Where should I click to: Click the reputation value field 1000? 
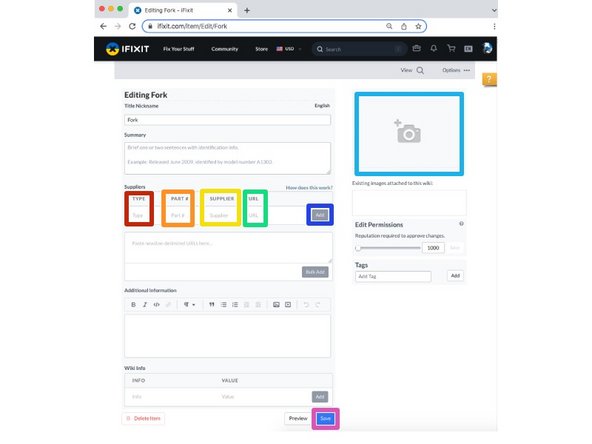pos(433,248)
